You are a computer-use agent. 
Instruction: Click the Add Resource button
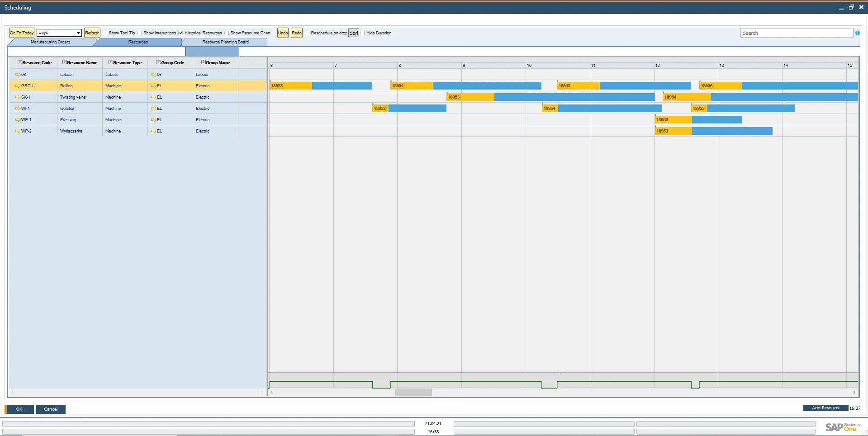point(825,408)
